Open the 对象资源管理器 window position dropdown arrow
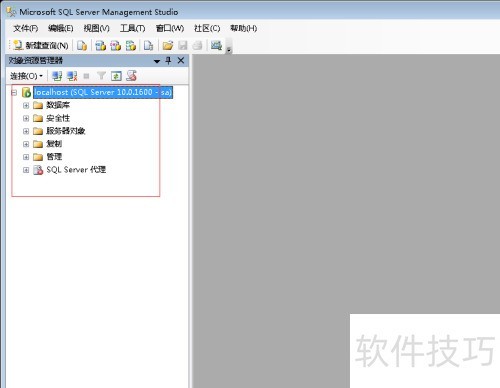This screenshot has width=500, height=388. pos(157,61)
